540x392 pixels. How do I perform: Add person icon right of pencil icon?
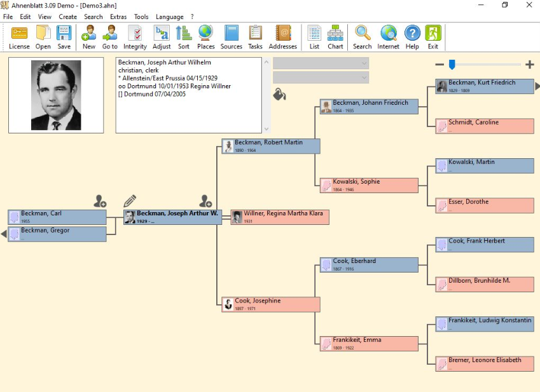pos(205,201)
